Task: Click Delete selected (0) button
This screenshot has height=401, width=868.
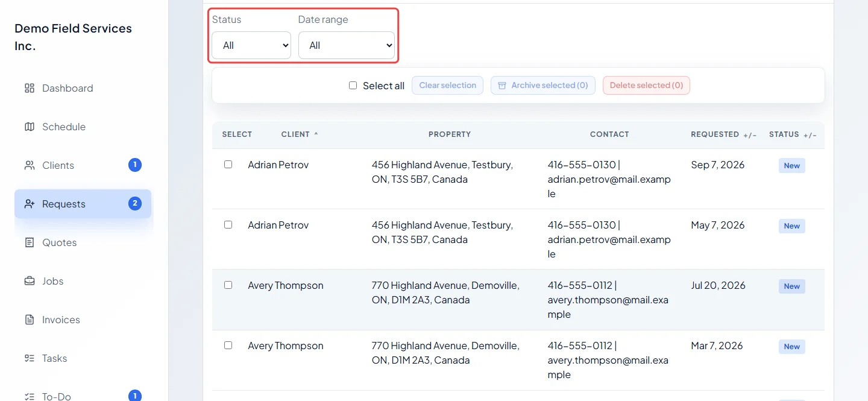Action: 646,86
